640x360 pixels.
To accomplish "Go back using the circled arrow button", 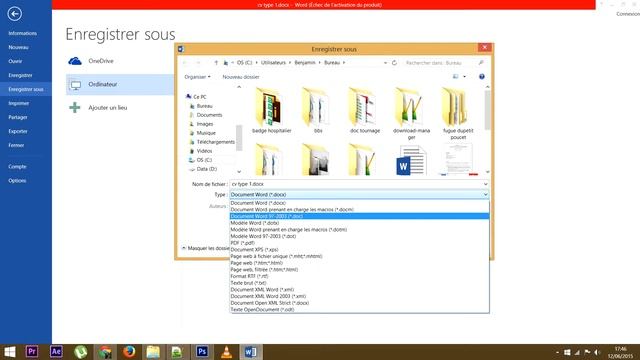I will tap(14, 14).
